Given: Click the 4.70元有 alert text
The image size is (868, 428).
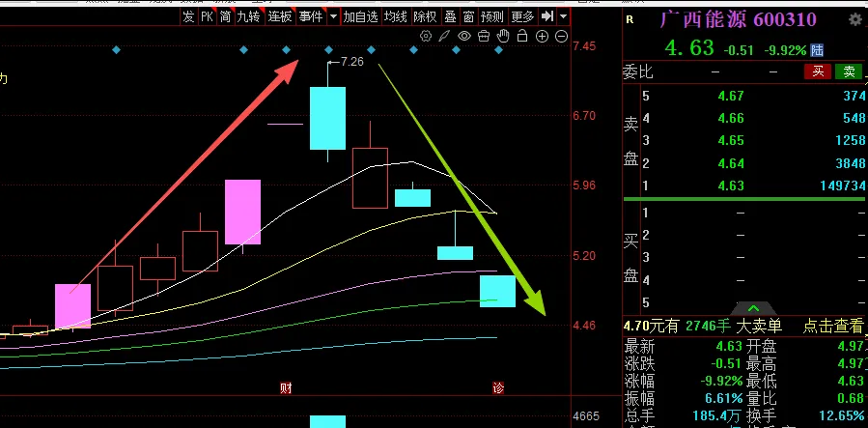Looking at the screenshot, I should (x=651, y=327).
